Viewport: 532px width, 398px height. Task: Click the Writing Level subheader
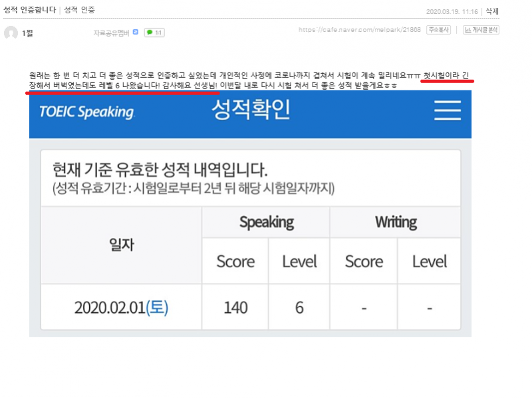429,261
